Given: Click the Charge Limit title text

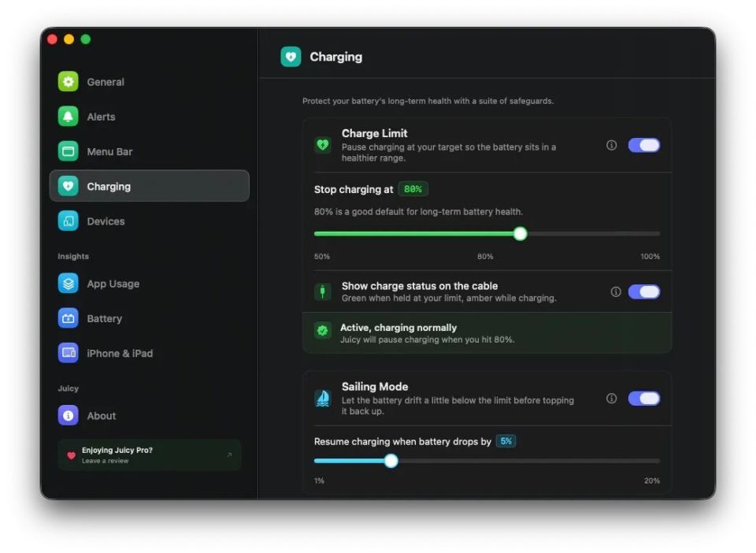Looking at the screenshot, I should [x=374, y=133].
